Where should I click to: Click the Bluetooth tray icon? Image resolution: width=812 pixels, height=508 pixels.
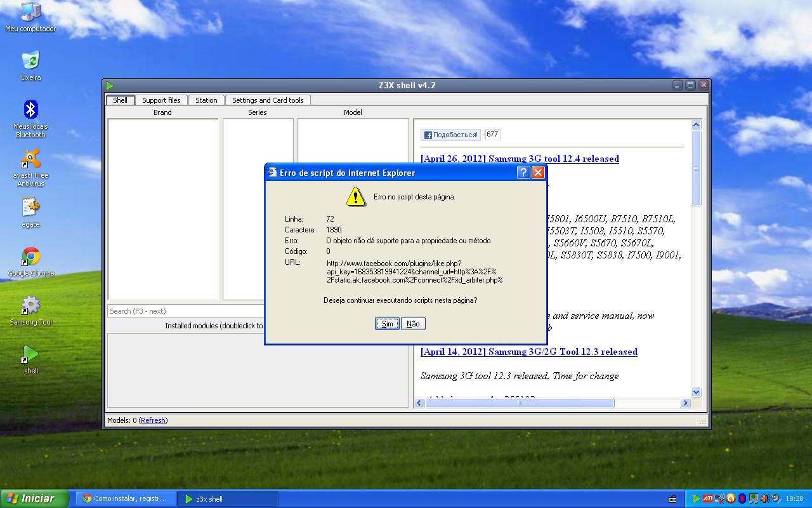point(742,499)
